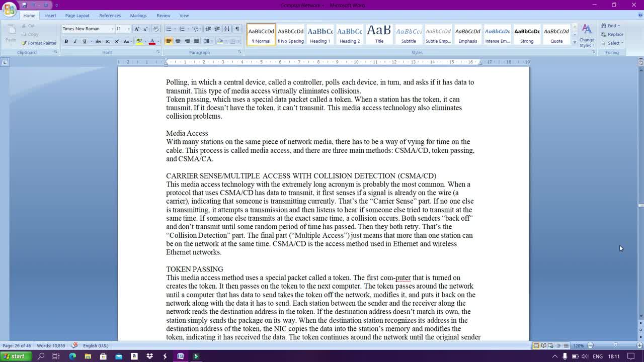Click Zoom In plus button
644x362 pixels.
tap(639, 345)
